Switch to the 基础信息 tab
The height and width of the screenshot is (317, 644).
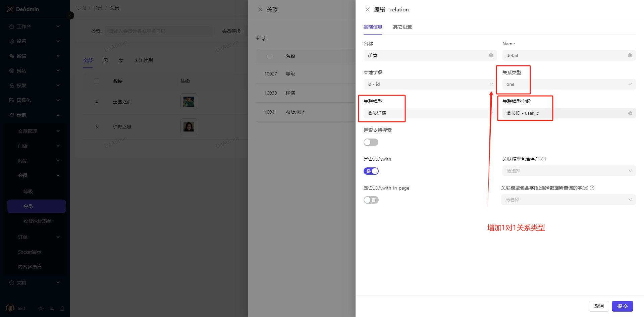point(373,27)
